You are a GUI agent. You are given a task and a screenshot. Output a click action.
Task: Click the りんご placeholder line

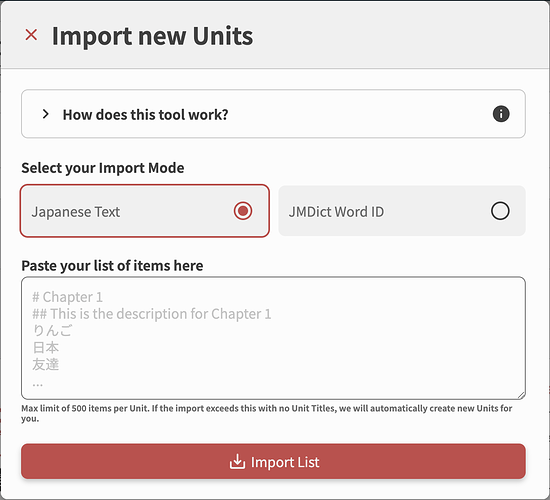click(x=53, y=331)
